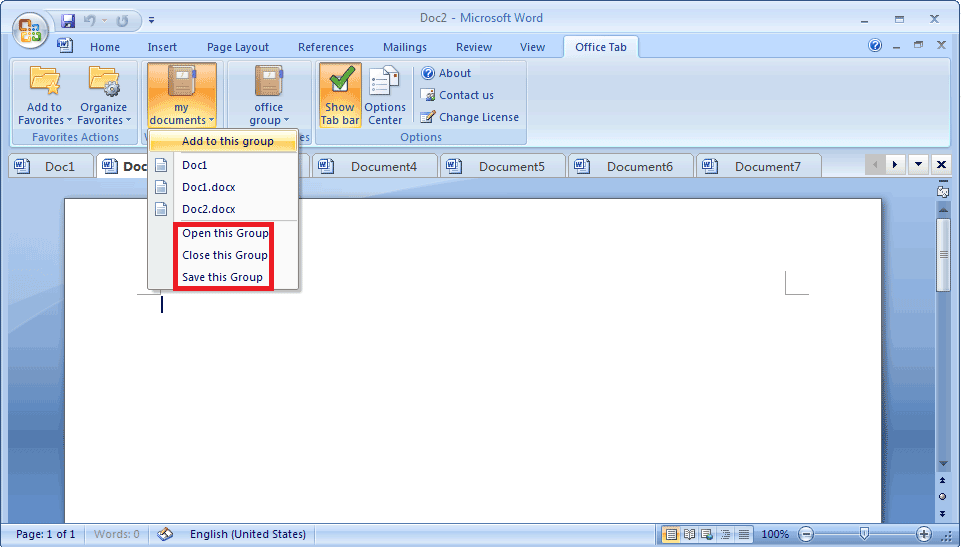Click the zoom slider handle
Viewport: 961px width, 547px height.
(x=864, y=534)
